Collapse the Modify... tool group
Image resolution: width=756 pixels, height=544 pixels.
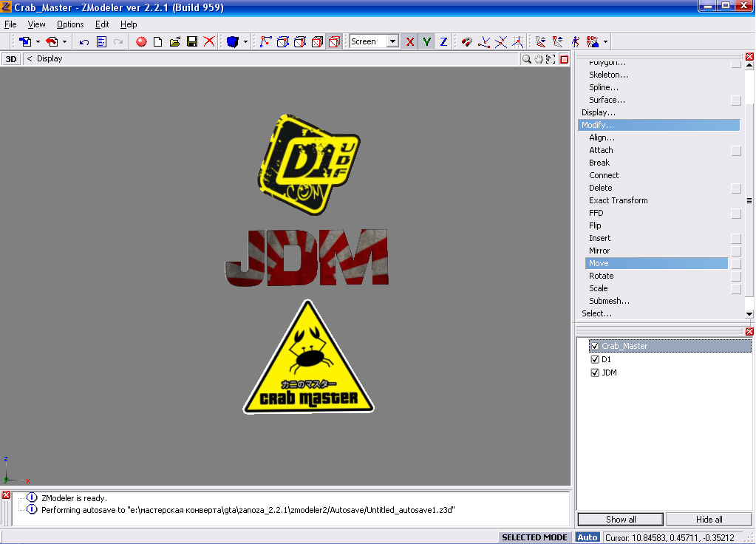(x=658, y=125)
